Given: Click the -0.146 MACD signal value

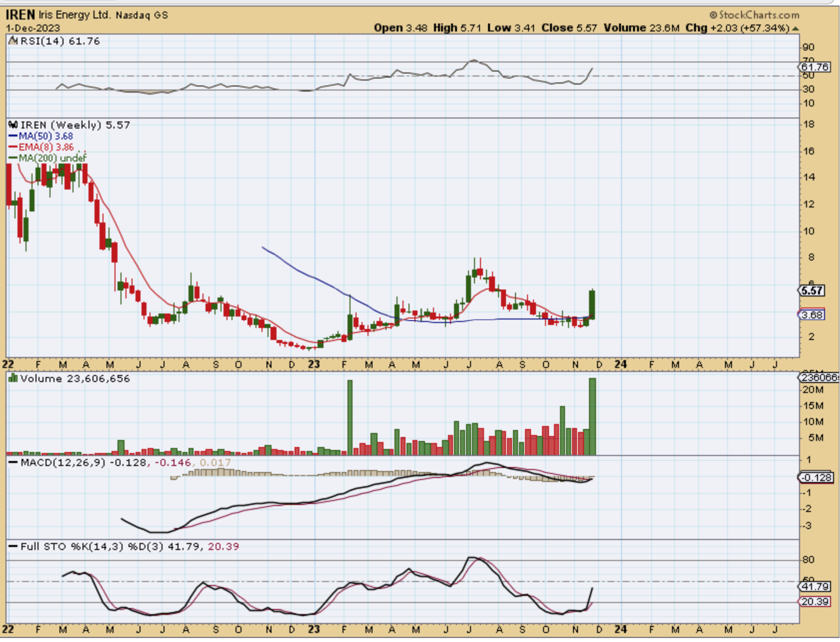Looking at the screenshot, I should (173, 462).
